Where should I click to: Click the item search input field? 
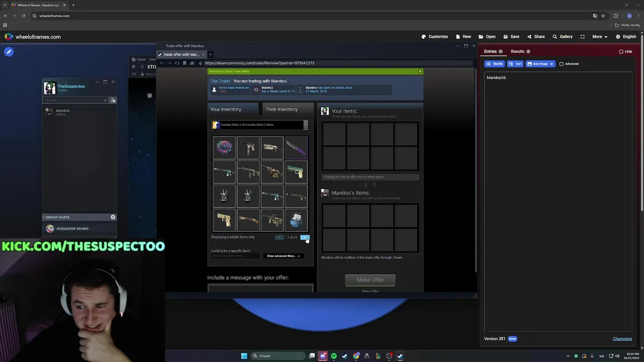point(235,256)
